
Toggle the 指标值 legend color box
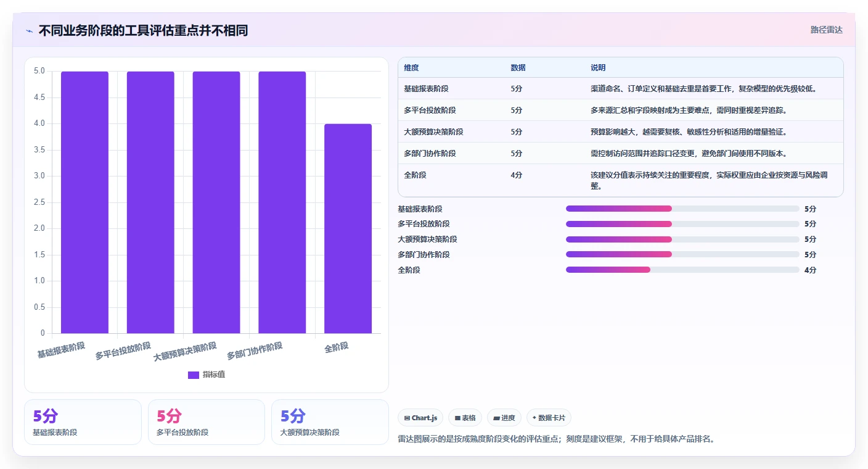194,375
